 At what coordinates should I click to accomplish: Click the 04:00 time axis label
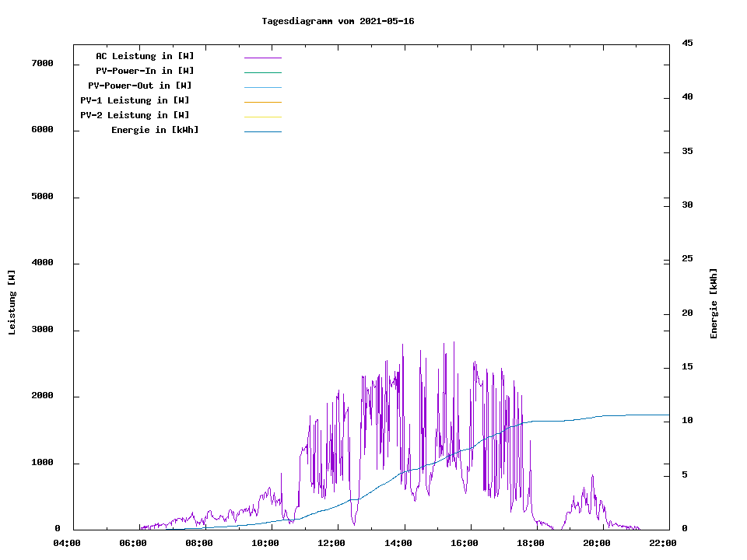pyautogui.click(x=67, y=543)
